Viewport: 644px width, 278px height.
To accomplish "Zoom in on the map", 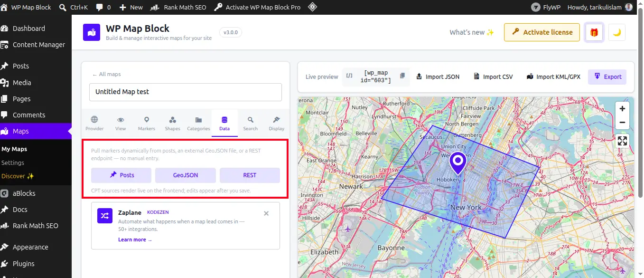I will [x=622, y=108].
